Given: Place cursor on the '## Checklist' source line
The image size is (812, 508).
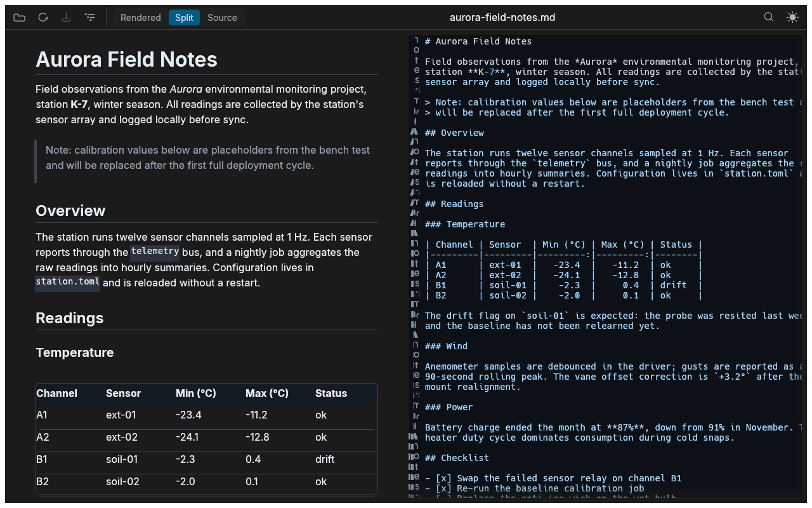Looking at the screenshot, I should pos(457,458).
